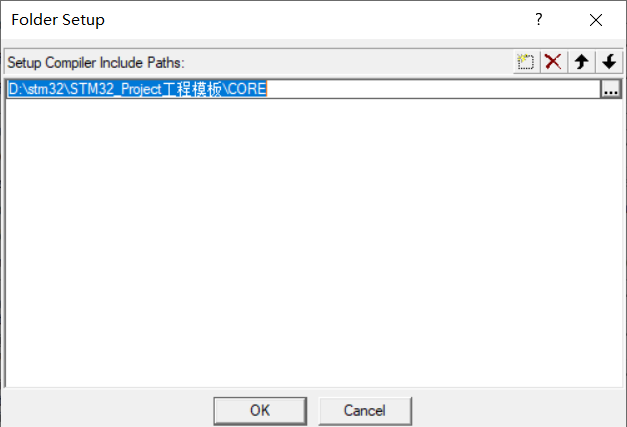
Task: Cancel the Folder Setup dialog
Action: tap(365, 411)
